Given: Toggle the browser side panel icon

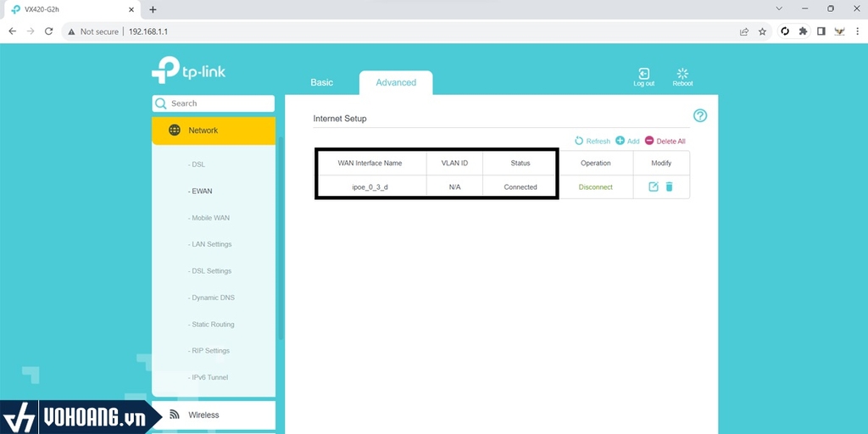Looking at the screenshot, I should tap(821, 31).
